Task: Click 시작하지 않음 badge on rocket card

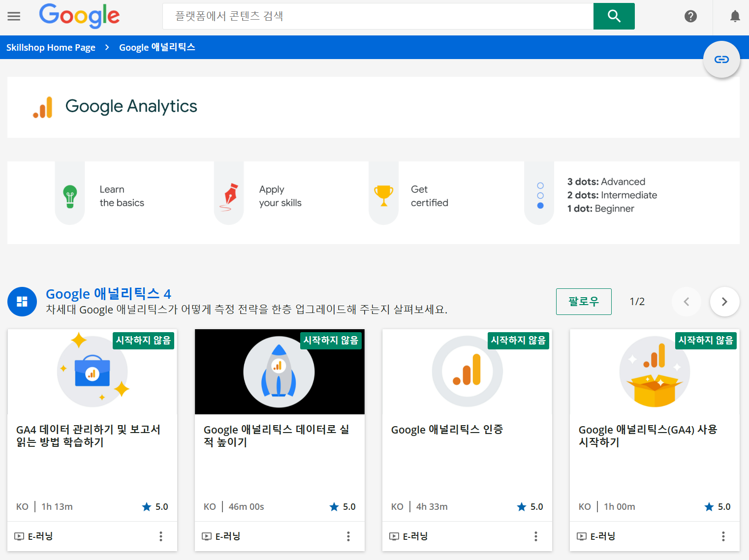Action: 331,341
